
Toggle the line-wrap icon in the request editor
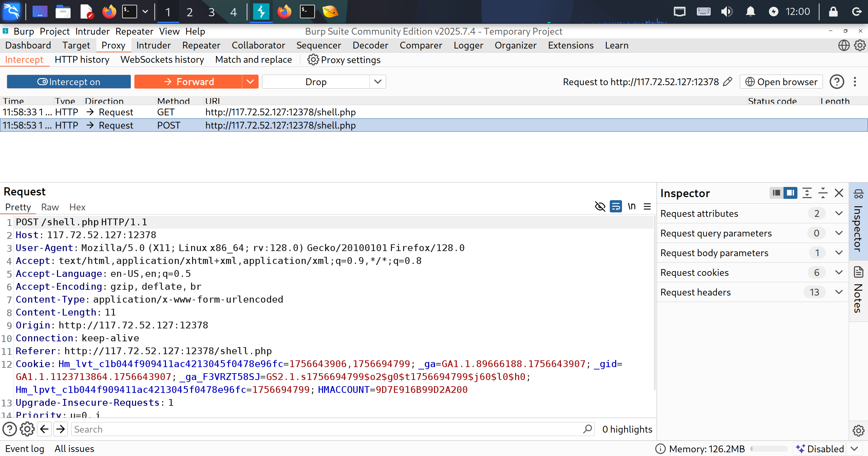(x=616, y=206)
